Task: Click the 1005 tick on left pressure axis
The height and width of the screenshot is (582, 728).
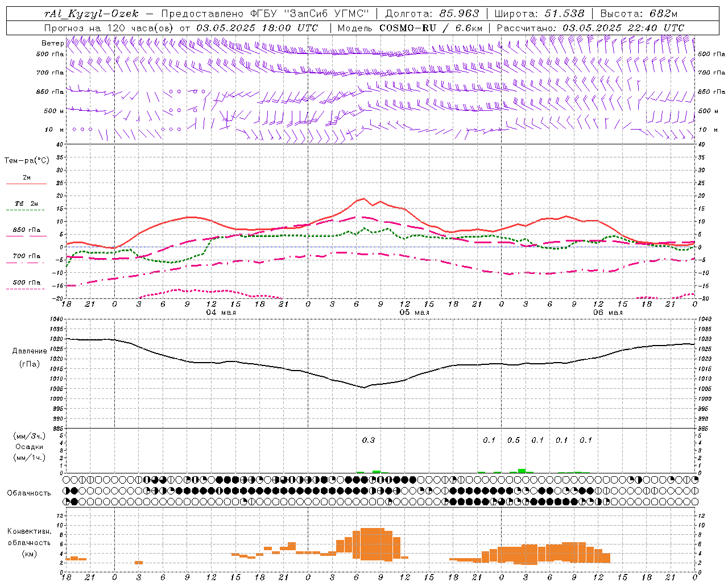Action: [x=55, y=389]
